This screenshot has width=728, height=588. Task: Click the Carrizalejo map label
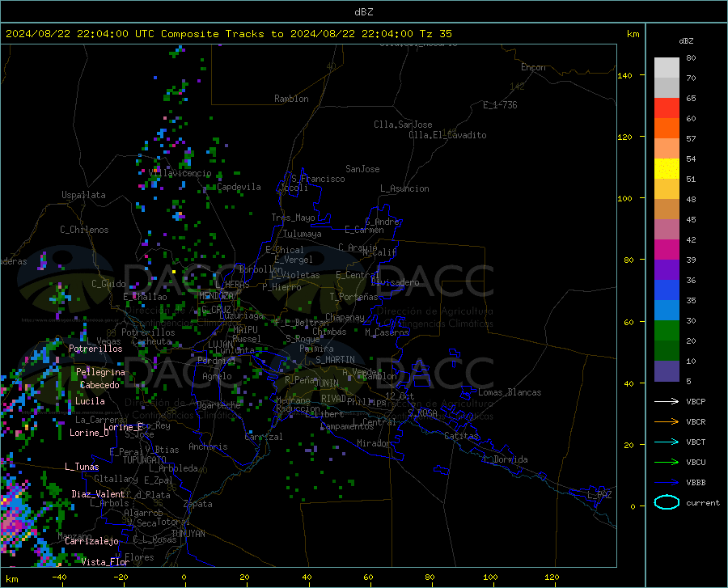tap(91, 541)
